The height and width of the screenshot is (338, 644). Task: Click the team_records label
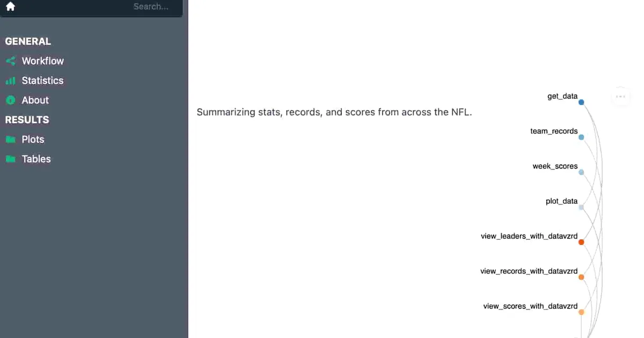(554, 131)
